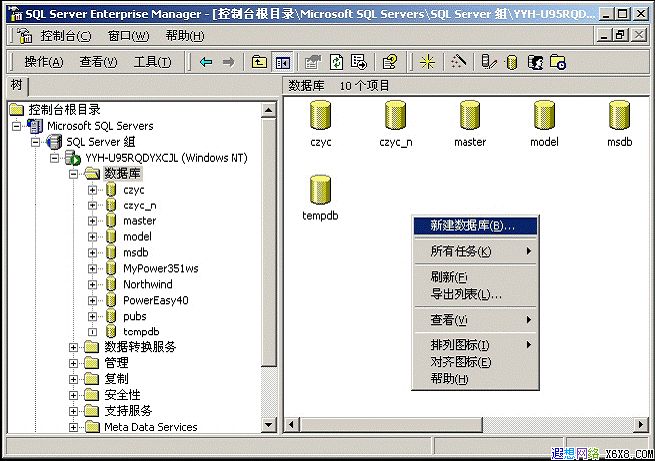The height and width of the screenshot is (461, 655).
Task: Click the Up one level folder icon
Action: coord(259,62)
